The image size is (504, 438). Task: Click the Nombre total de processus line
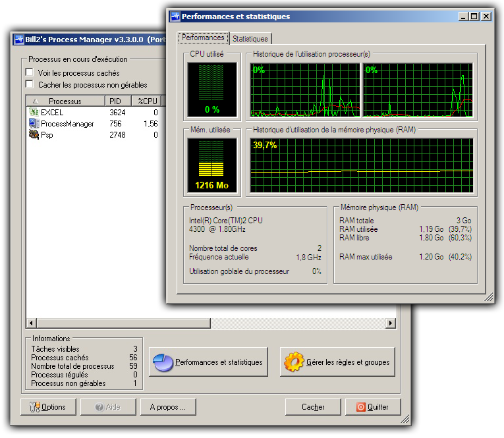84,366
